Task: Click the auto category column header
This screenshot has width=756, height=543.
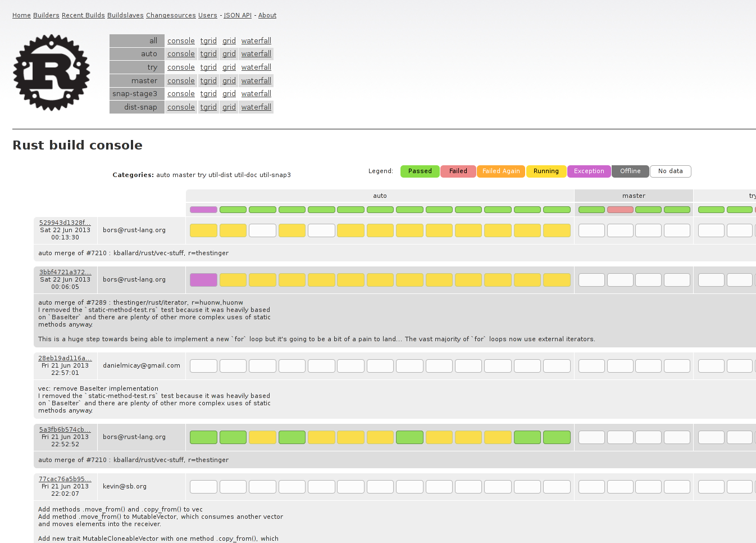Action: click(380, 196)
